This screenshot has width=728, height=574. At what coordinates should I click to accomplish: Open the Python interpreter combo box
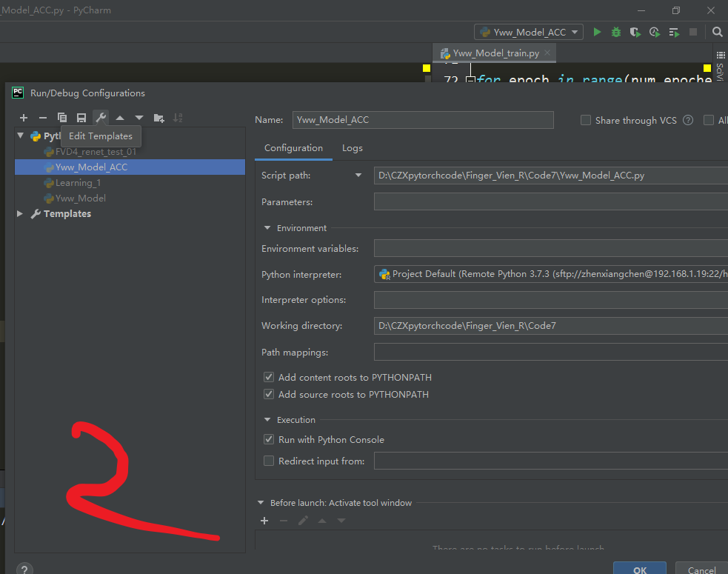(551, 274)
